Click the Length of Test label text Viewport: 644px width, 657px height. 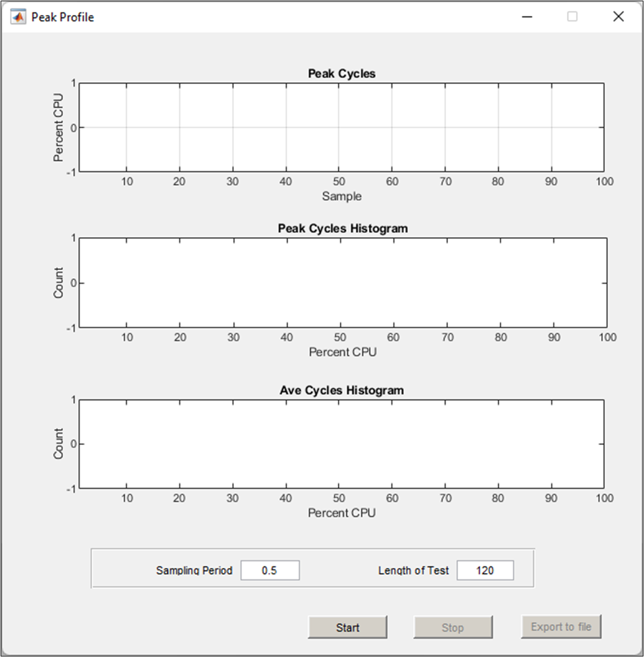[413, 571]
